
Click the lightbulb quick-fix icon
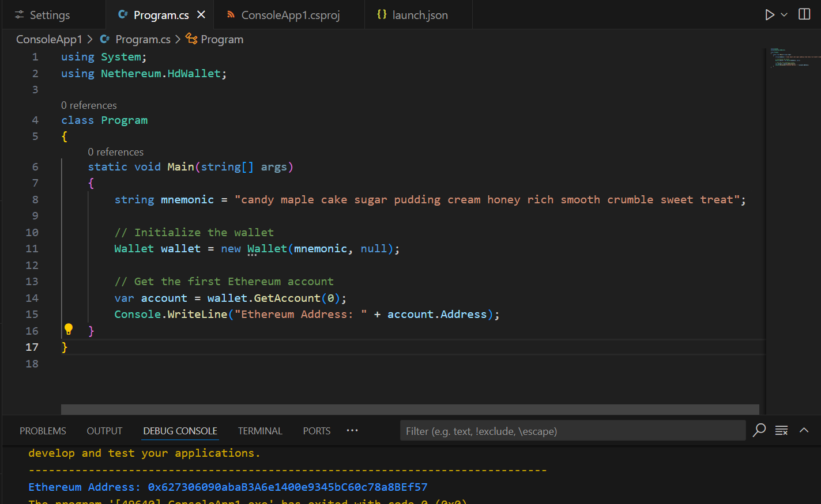click(x=69, y=329)
